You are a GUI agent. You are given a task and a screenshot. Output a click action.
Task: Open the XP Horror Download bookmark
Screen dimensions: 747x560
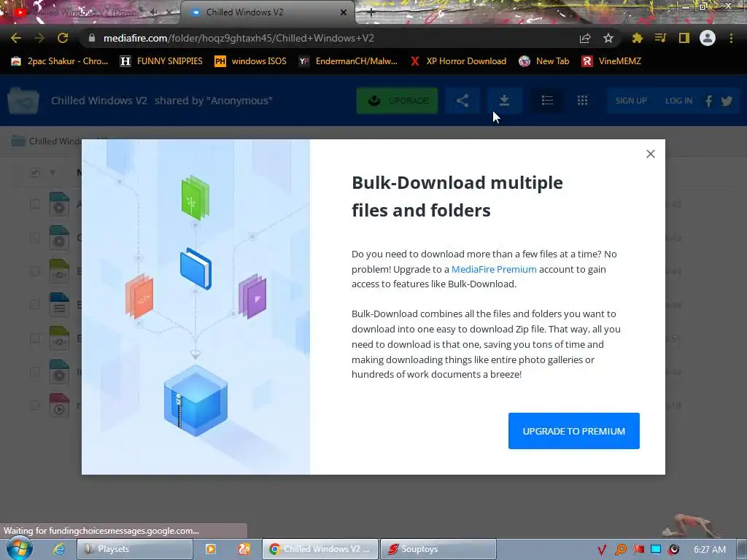(458, 61)
